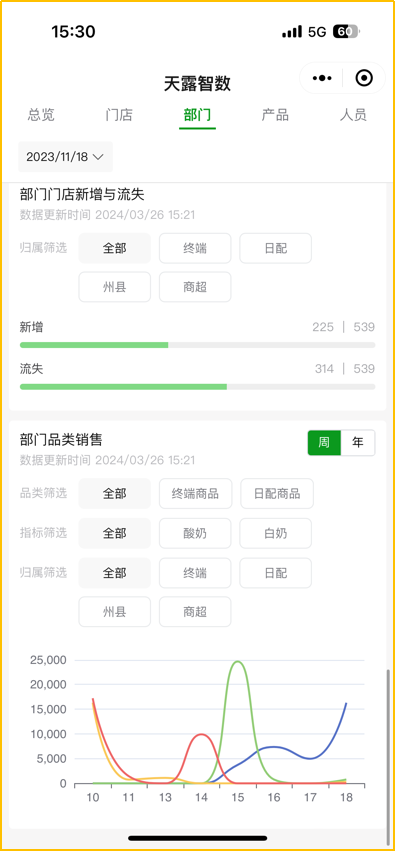Viewport: 396px width, 852px height.
Task: Filter store changes by 日配
Action: pos(275,248)
